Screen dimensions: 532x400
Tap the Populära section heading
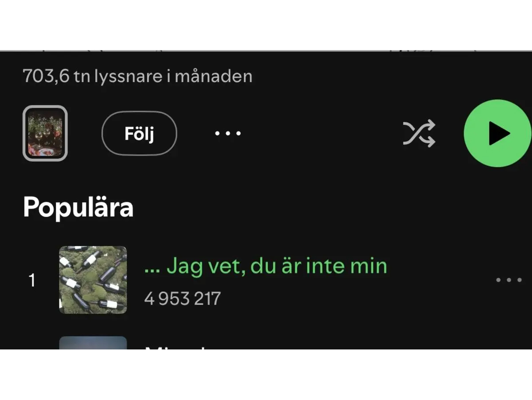[x=78, y=207]
